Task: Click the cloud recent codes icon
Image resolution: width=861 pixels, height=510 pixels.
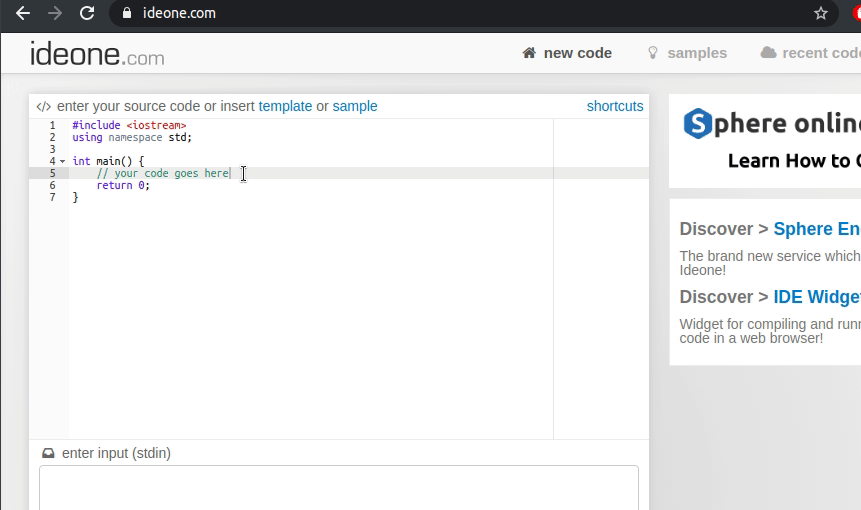Action: tap(768, 53)
